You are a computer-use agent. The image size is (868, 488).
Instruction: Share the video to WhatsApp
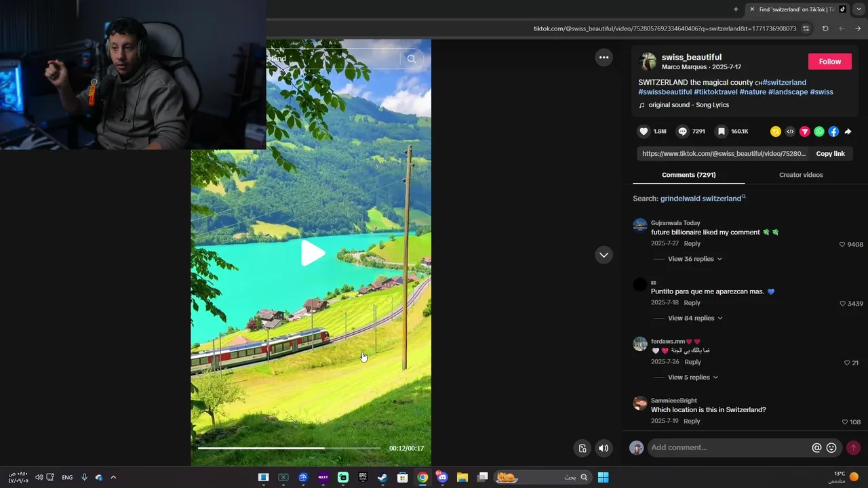coord(819,131)
